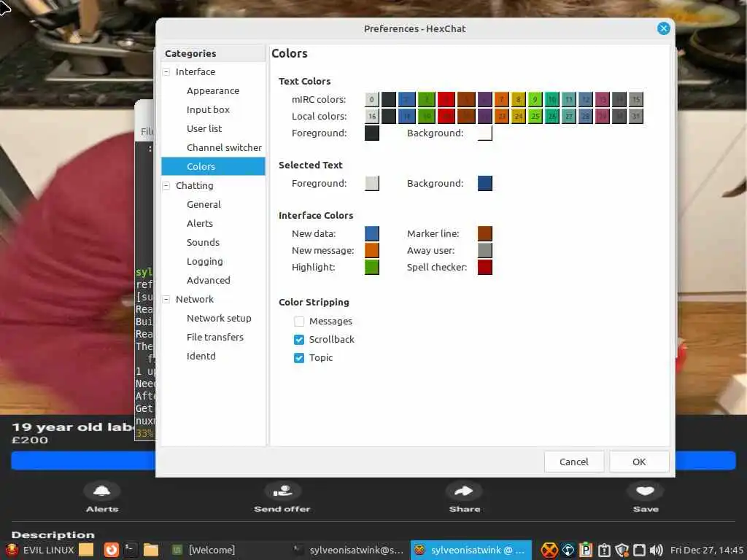Open the terminal launcher in taskbar

coord(130,550)
